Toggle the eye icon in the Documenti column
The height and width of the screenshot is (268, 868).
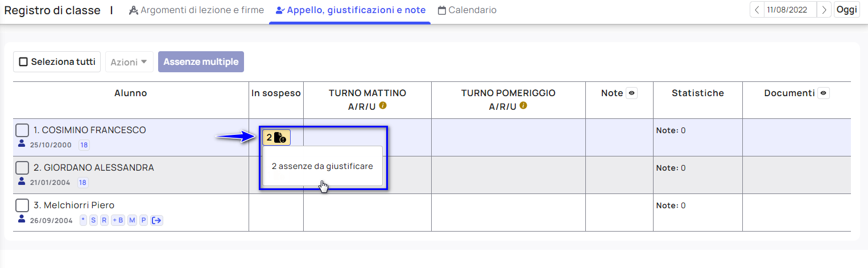[x=823, y=93]
